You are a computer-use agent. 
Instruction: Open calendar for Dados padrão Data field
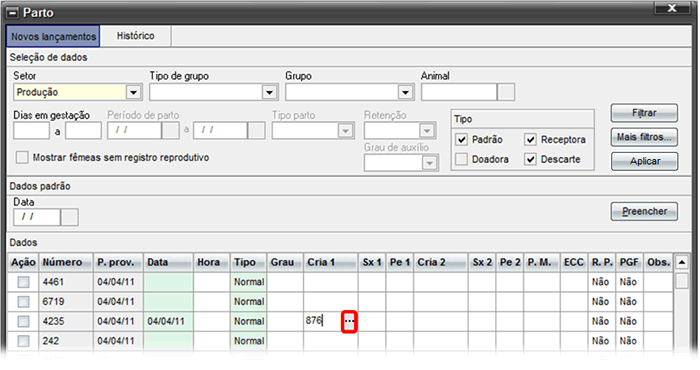(x=69, y=217)
